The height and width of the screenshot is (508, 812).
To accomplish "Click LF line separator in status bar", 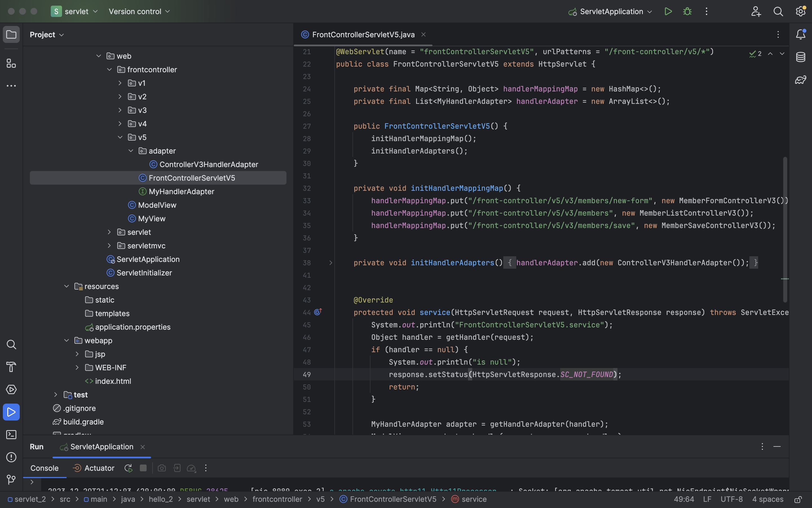I will 707,499.
